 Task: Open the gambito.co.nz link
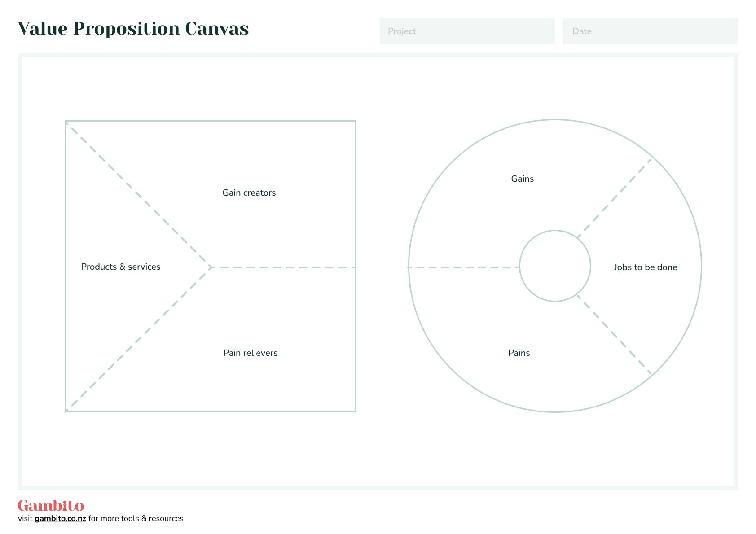click(x=60, y=519)
